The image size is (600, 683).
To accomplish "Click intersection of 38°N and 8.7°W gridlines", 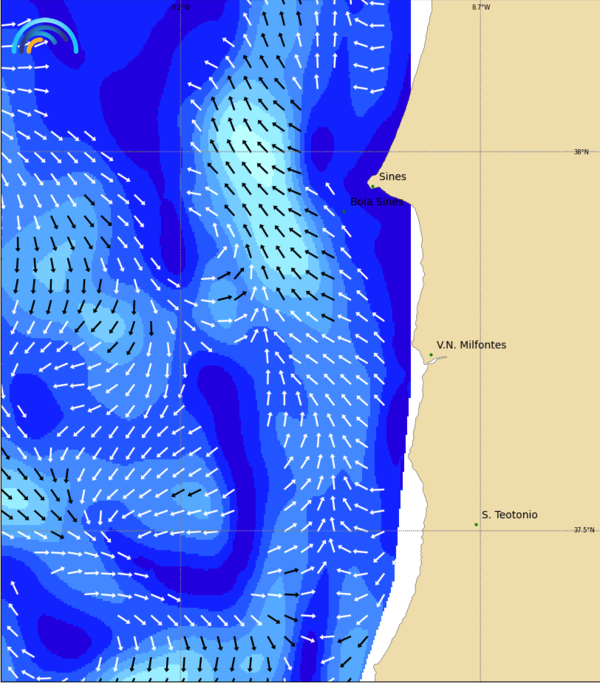I will pos(480,152).
